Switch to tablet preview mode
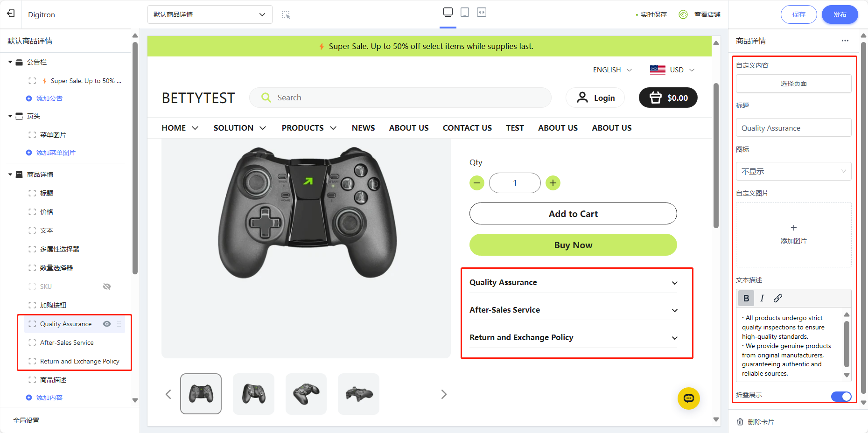The height and width of the screenshot is (433, 868). pyautogui.click(x=465, y=12)
